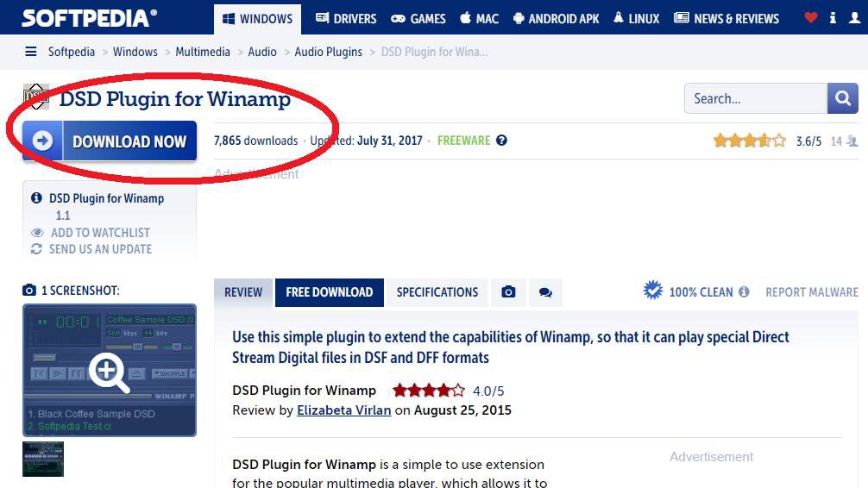Click the Softpedia logo

pos(89,18)
